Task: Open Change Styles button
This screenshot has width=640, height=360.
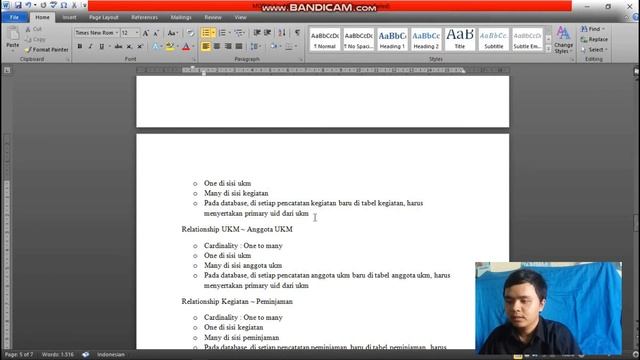Action: click(x=563, y=40)
